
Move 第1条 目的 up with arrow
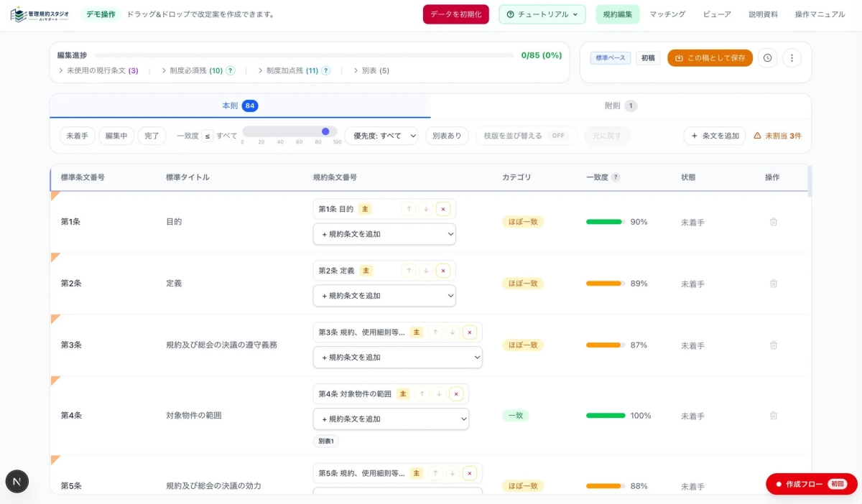coord(409,209)
